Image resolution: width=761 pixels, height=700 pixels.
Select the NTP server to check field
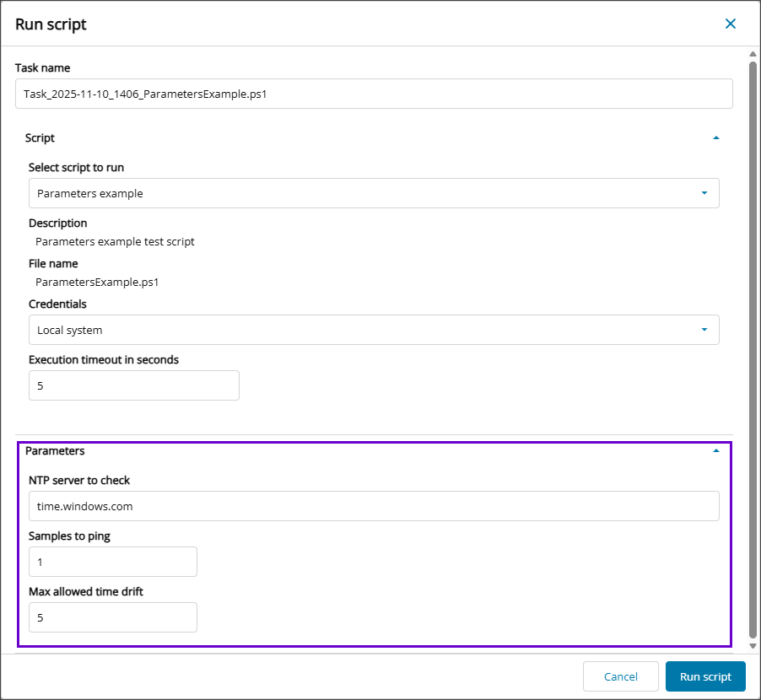374,506
